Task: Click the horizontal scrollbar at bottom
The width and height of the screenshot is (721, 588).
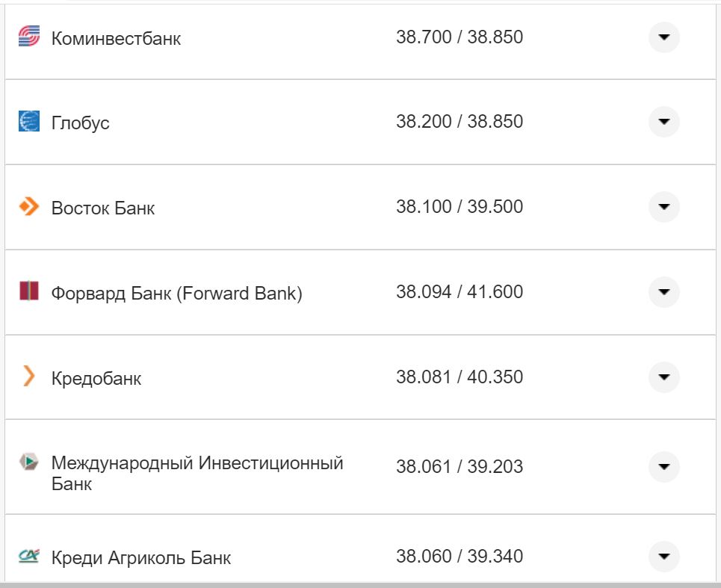Action: point(359,584)
